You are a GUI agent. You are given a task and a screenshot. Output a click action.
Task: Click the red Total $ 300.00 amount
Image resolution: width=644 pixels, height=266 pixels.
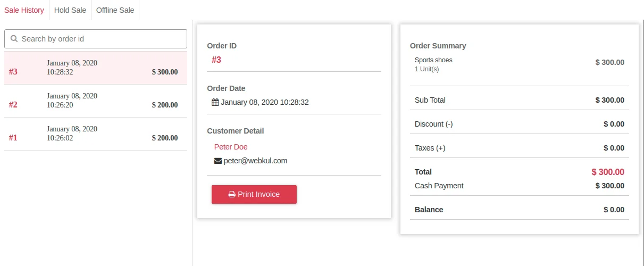point(608,172)
